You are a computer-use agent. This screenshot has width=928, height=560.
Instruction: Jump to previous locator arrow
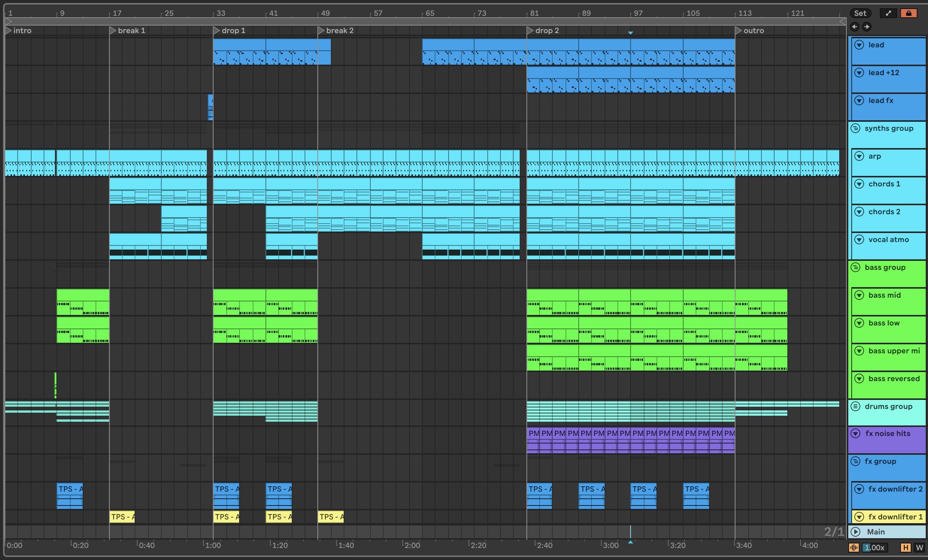click(855, 27)
